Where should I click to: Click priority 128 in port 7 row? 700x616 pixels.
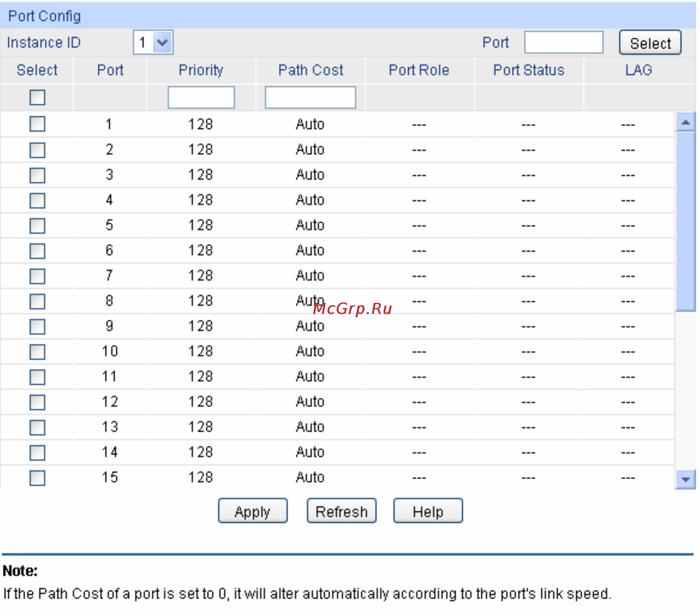coord(201,275)
